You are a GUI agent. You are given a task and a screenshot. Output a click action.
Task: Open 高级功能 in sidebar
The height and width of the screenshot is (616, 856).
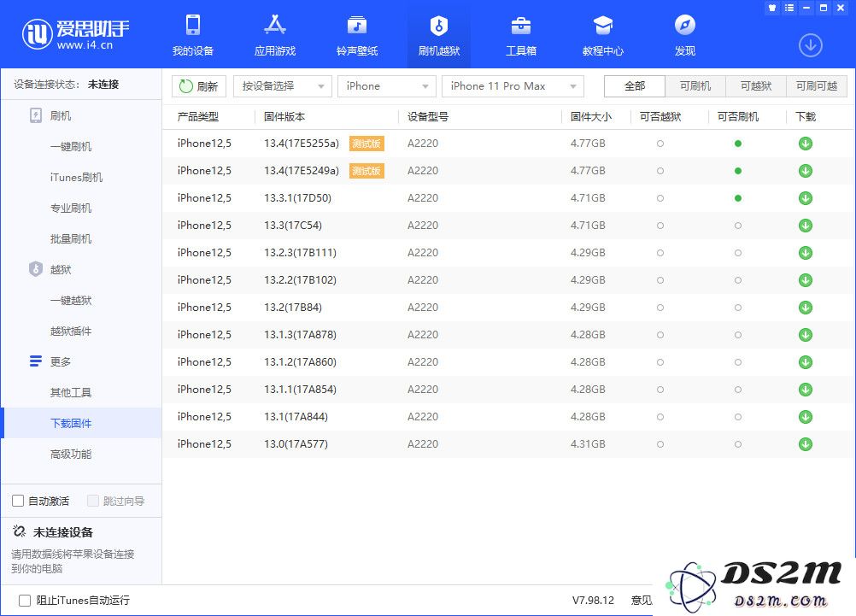pos(71,454)
